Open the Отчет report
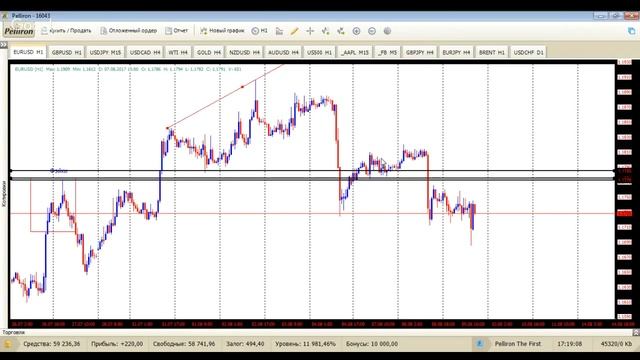This screenshot has width=640, height=360. [176, 31]
